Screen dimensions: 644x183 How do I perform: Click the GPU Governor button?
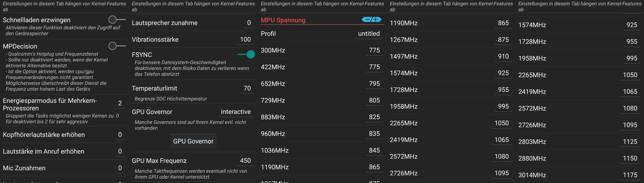tap(193, 141)
